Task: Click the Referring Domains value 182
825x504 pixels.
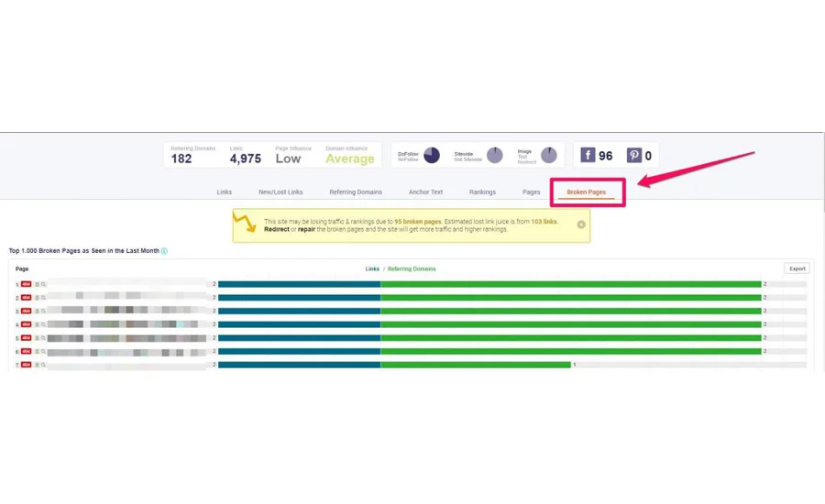Action: coord(181,159)
